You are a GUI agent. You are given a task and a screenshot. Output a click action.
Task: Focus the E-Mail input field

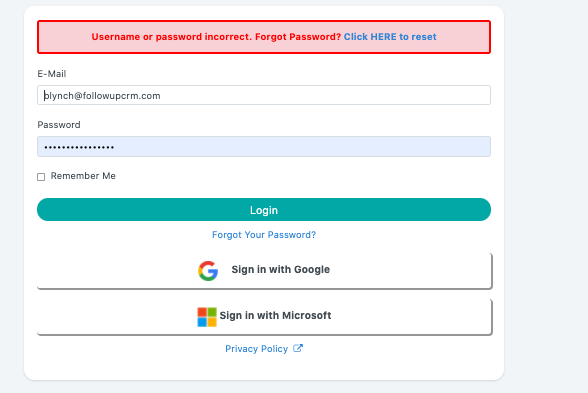264,95
